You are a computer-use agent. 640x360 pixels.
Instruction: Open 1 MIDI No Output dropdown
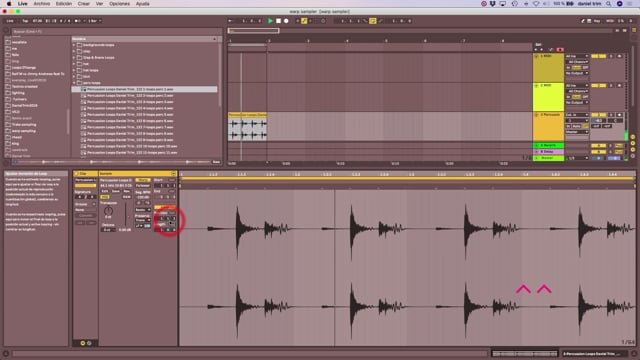[x=577, y=73]
